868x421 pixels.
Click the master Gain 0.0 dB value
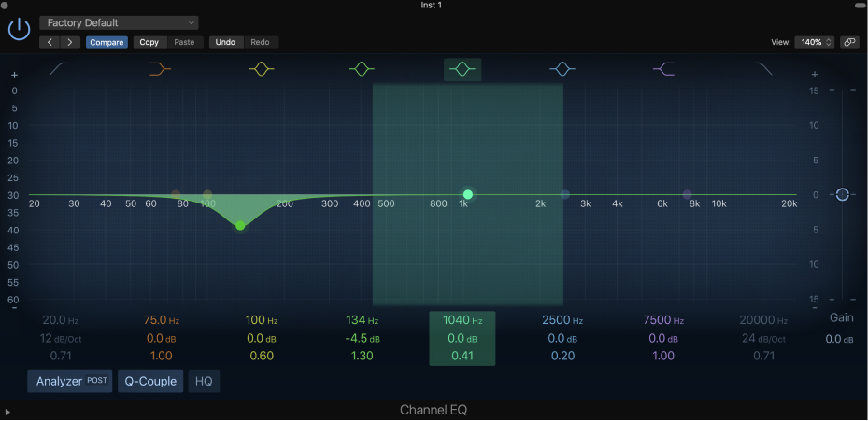839,339
